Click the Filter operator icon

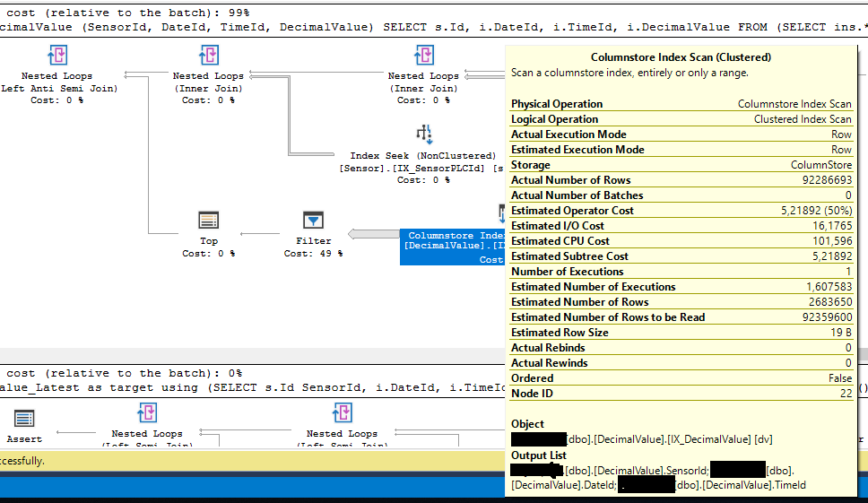(x=313, y=221)
